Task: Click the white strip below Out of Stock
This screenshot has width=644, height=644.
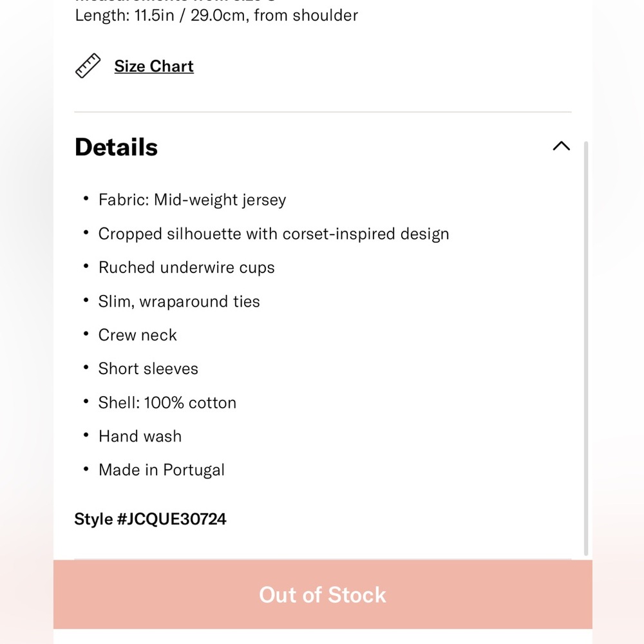Action: [322, 636]
